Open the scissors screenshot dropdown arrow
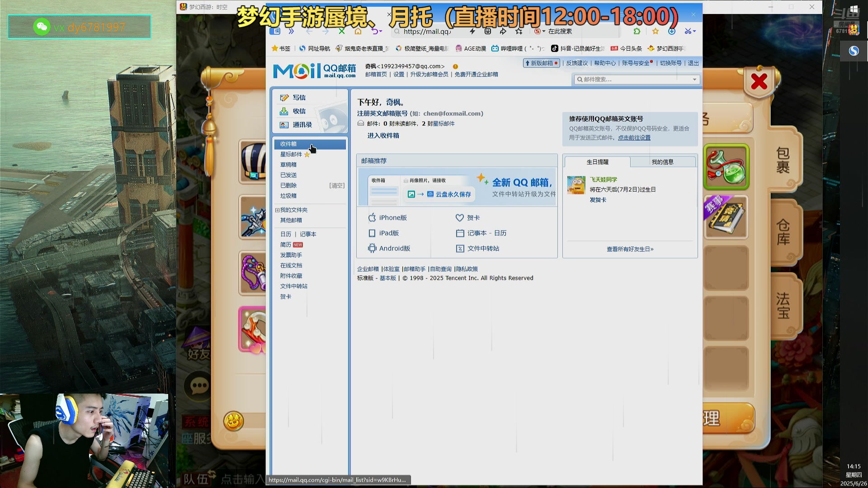The image size is (868, 488). click(x=694, y=31)
